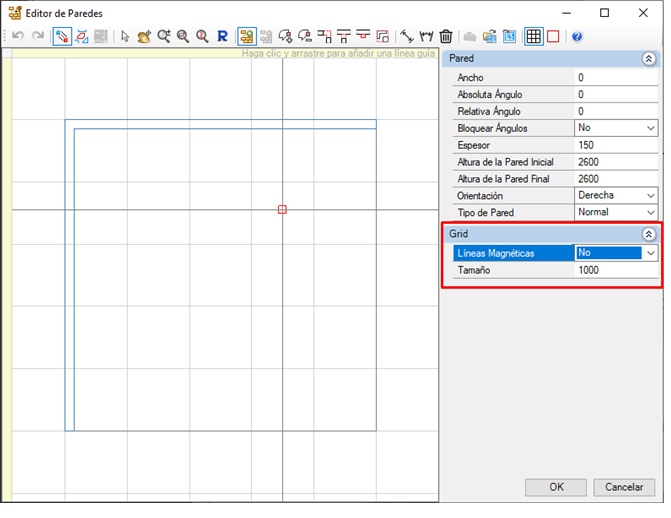The height and width of the screenshot is (518, 671).
Task: Click the Relativa Ángulo value field
Action: coord(616,111)
